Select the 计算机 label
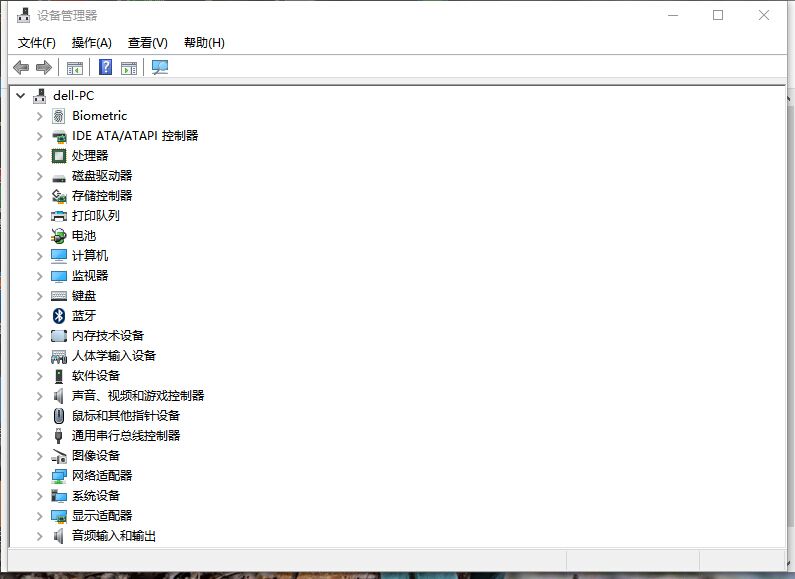795x579 pixels. [90, 256]
